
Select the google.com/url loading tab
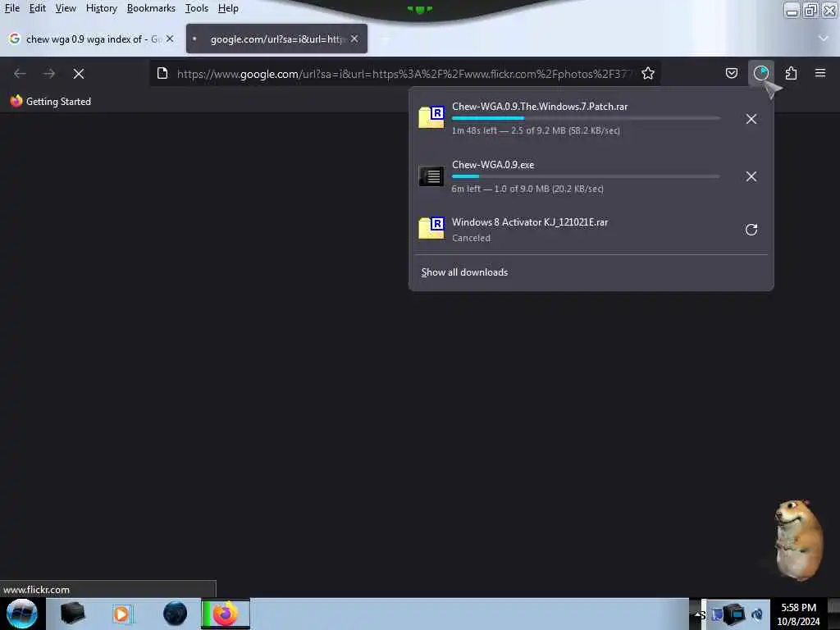pos(276,39)
